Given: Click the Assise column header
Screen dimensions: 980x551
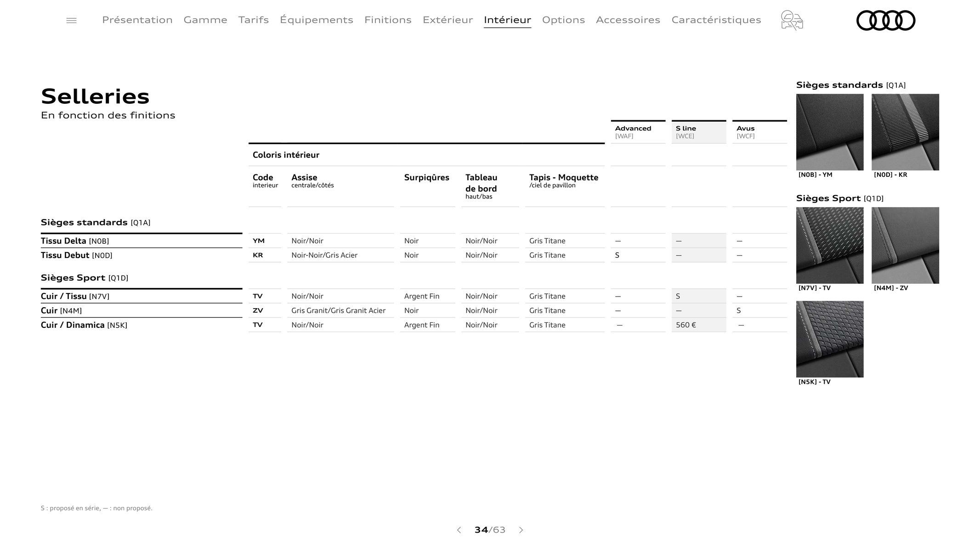Looking at the screenshot, I should 304,177.
